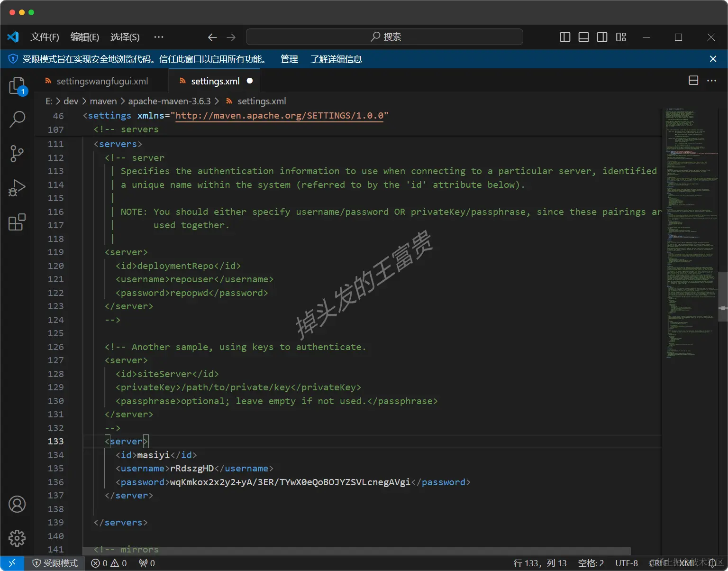
Task: Open the 选择(S) menu
Action: 125,37
